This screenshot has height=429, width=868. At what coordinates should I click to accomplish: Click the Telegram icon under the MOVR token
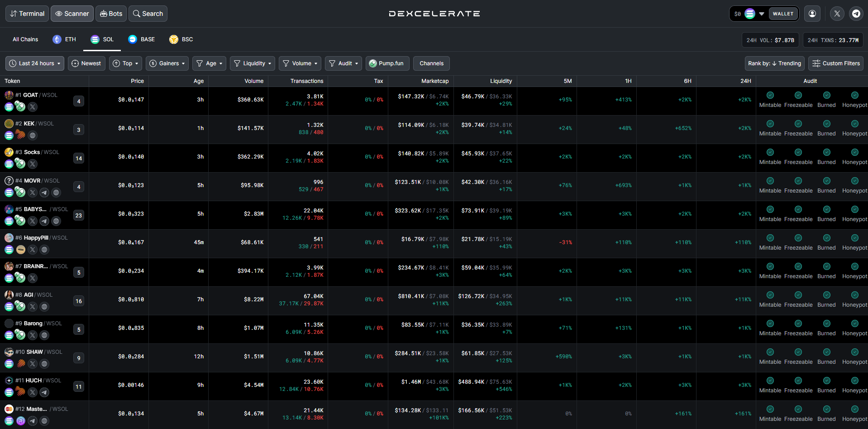pos(44,193)
